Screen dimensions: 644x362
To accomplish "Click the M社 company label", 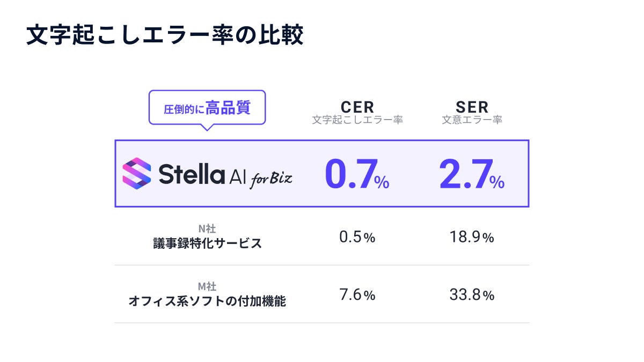I will [x=207, y=287].
